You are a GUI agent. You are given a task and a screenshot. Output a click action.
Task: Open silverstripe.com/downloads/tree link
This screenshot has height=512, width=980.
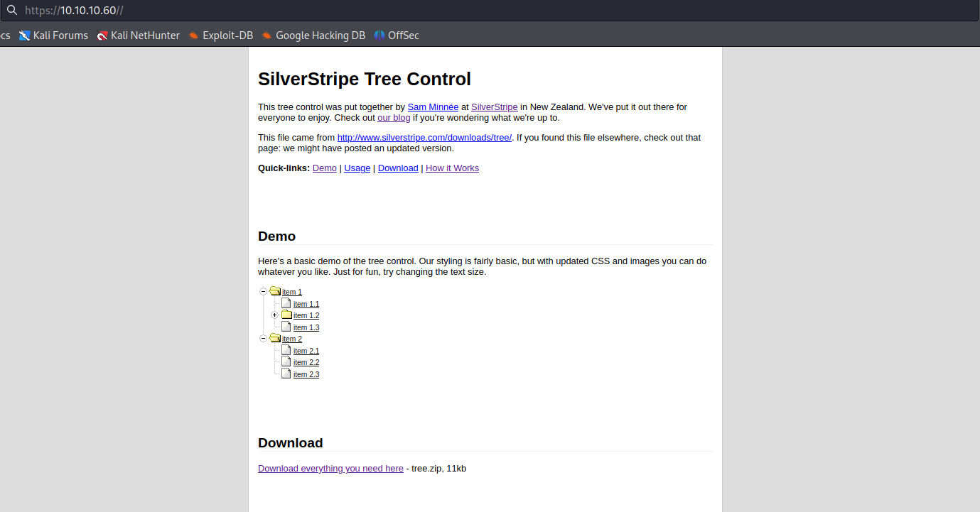(x=424, y=138)
